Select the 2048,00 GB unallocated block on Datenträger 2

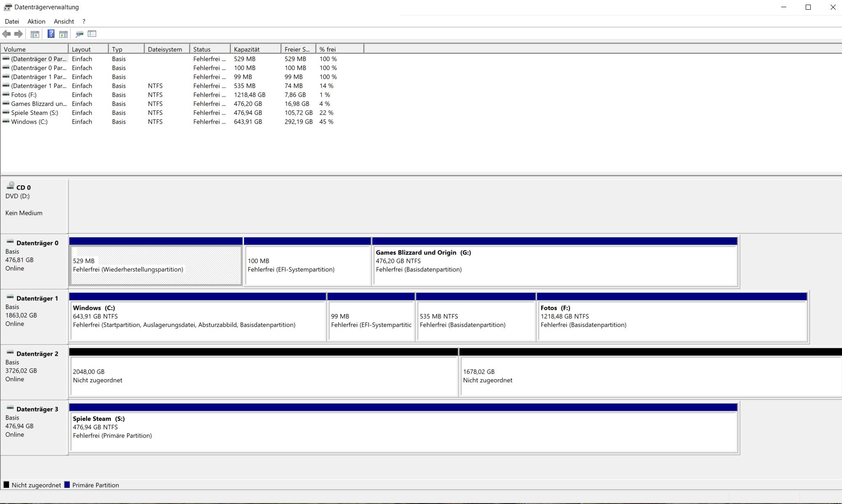[x=263, y=376]
